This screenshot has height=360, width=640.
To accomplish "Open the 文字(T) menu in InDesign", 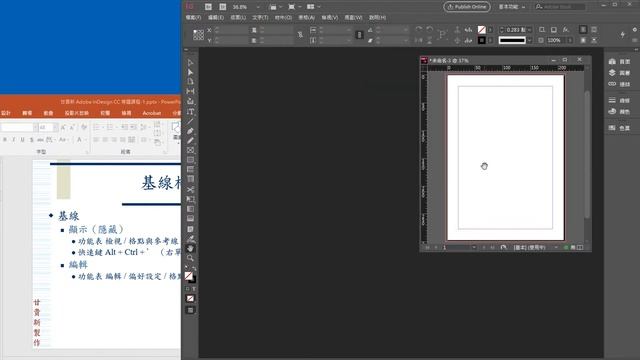I will click(x=260, y=18).
